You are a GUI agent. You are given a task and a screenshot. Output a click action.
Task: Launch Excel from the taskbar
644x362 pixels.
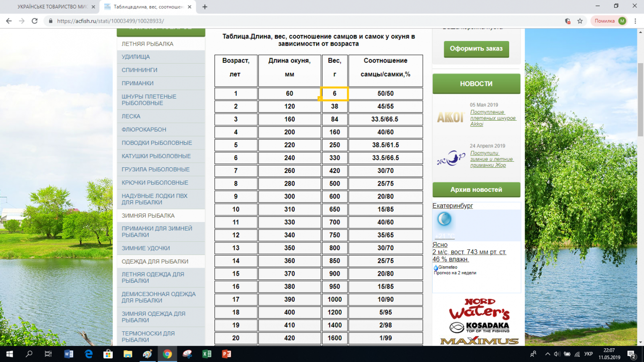(x=206, y=354)
